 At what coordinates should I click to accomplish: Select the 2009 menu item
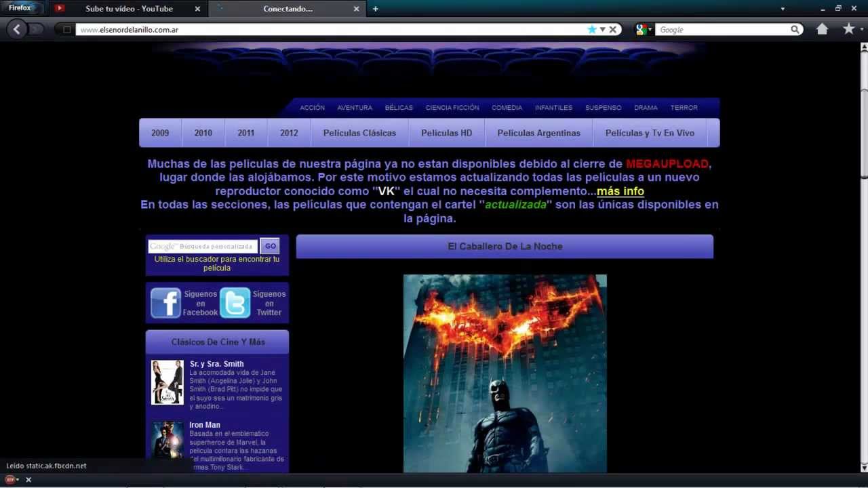tap(160, 133)
